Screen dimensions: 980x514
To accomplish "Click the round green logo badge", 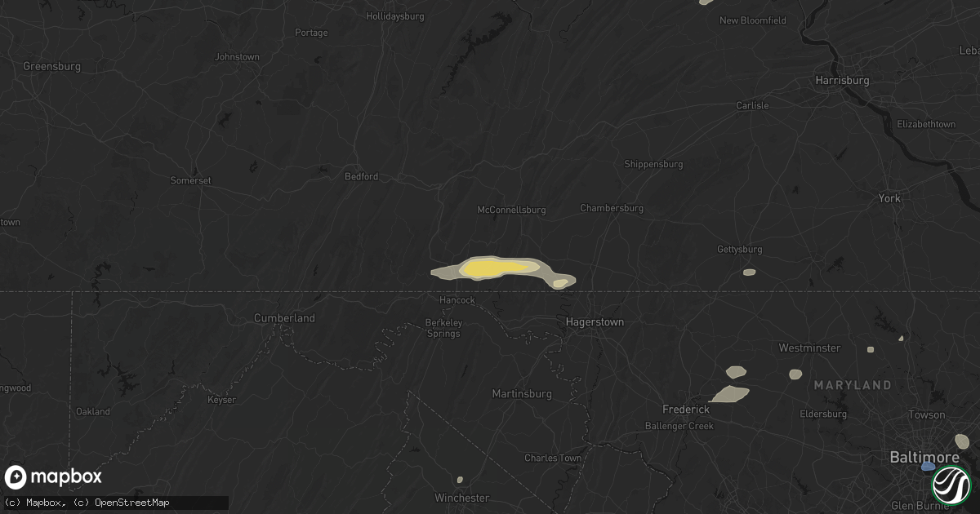I will [x=951, y=485].
